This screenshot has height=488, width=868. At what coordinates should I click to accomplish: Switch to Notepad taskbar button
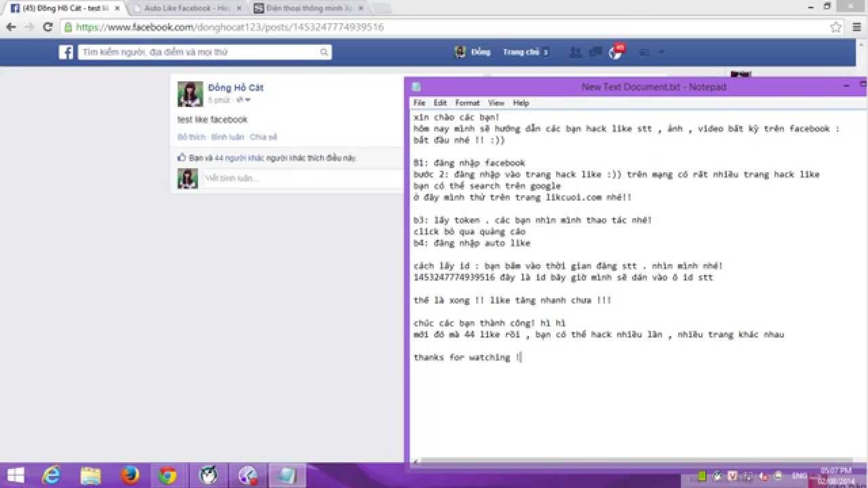click(287, 475)
